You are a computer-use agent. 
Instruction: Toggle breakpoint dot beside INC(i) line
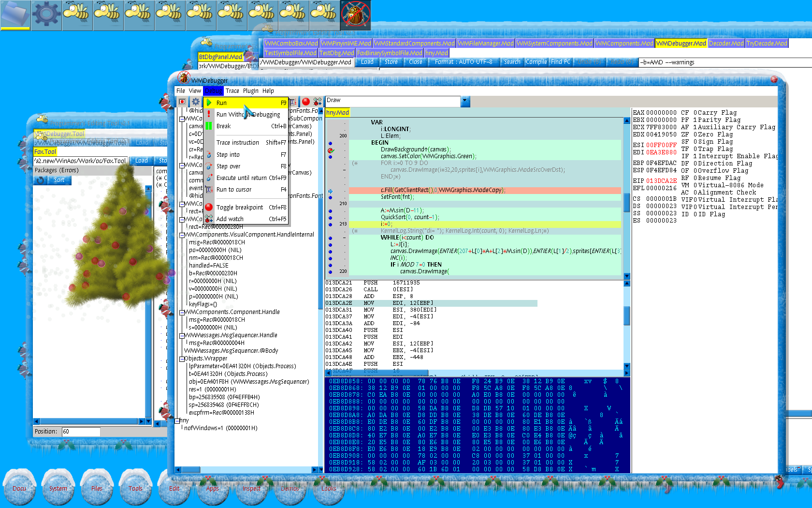click(x=331, y=258)
